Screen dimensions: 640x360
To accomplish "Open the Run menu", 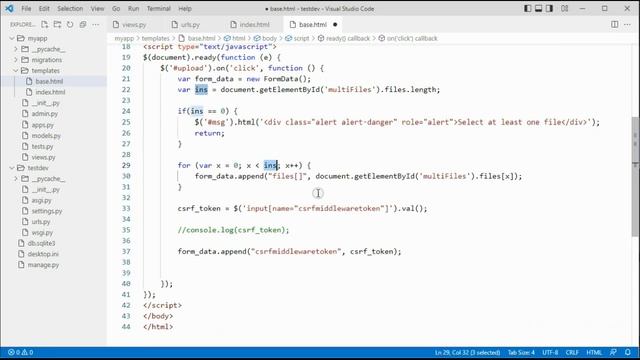I will [x=133, y=9].
